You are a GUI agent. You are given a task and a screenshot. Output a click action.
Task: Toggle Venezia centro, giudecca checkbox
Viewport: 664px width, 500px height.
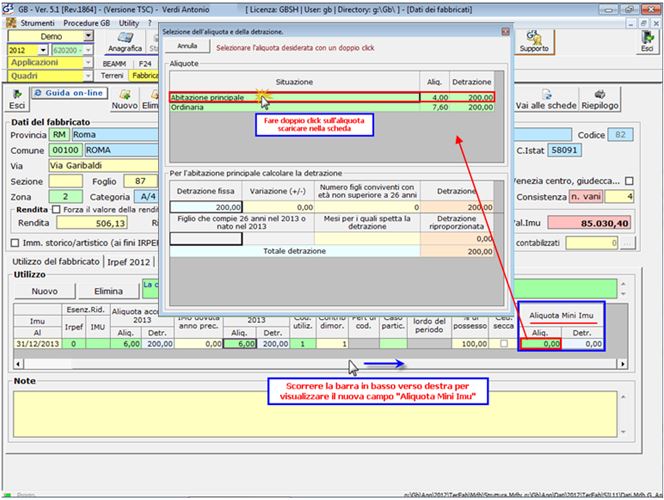pyautogui.click(x=629, y=181)
